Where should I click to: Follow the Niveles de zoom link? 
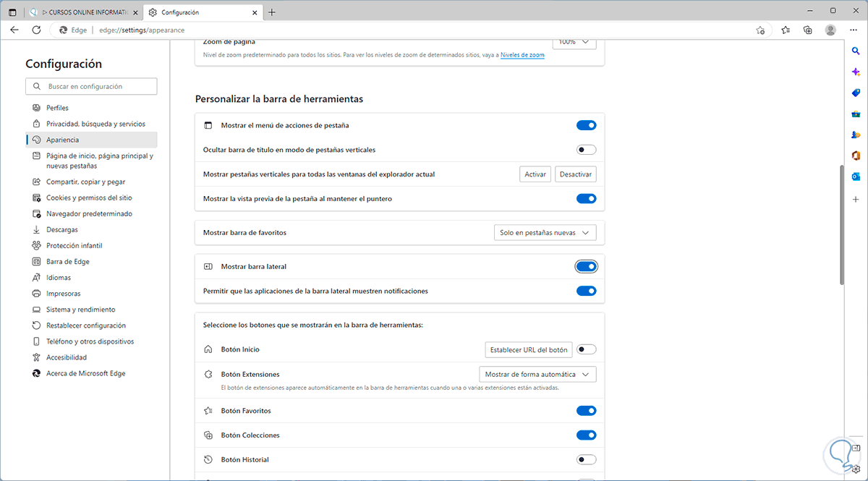[522, 55]
